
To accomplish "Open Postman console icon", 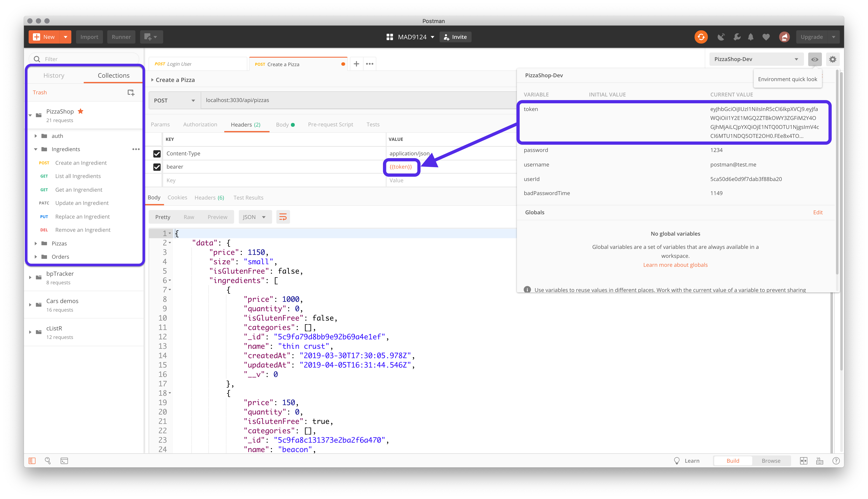I will [64, 461].
